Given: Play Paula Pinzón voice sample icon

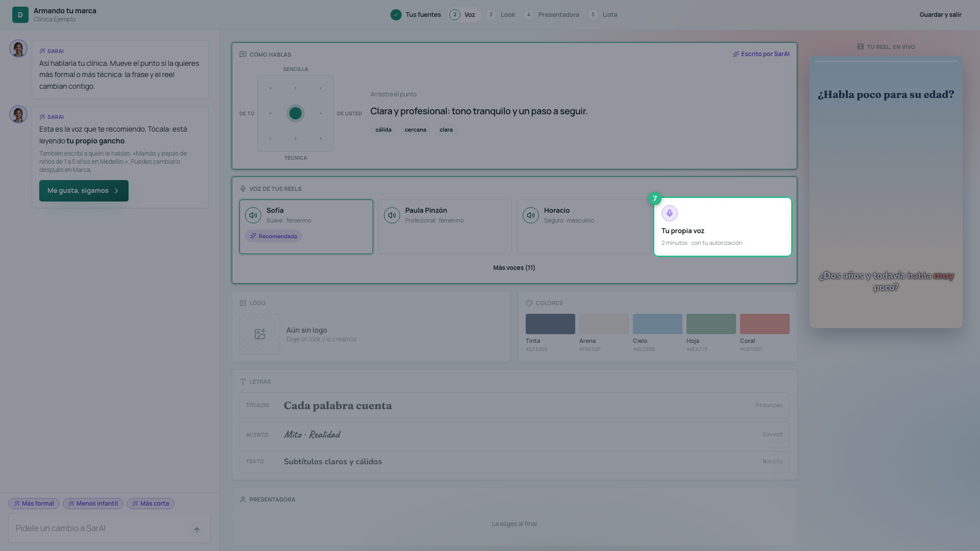Looking at the screenshot, I should (392, 215).
